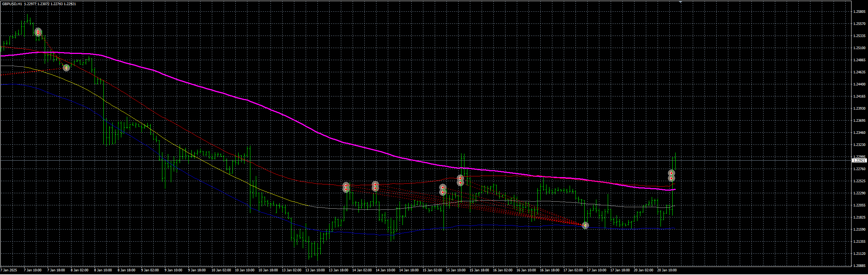868x275 pixels.
Task: Click the chart shift triangle at the chart top
Action: [x=680, y=2]
